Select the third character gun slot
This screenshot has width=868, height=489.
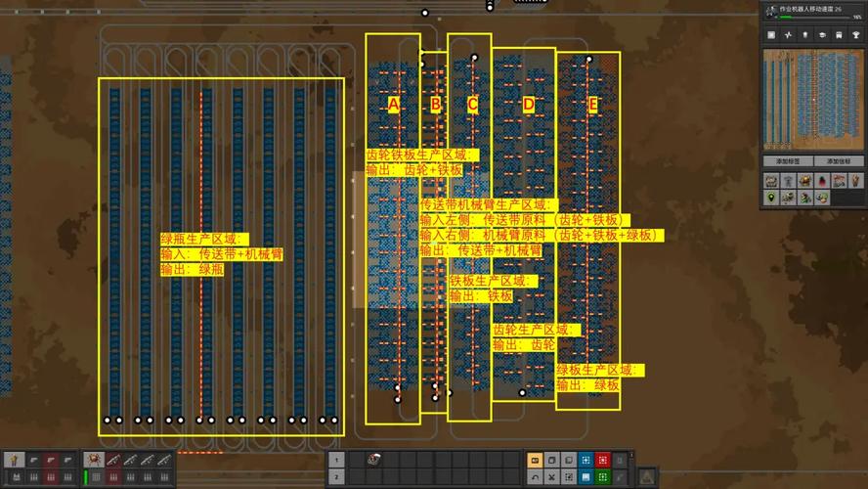coord(67,460)
